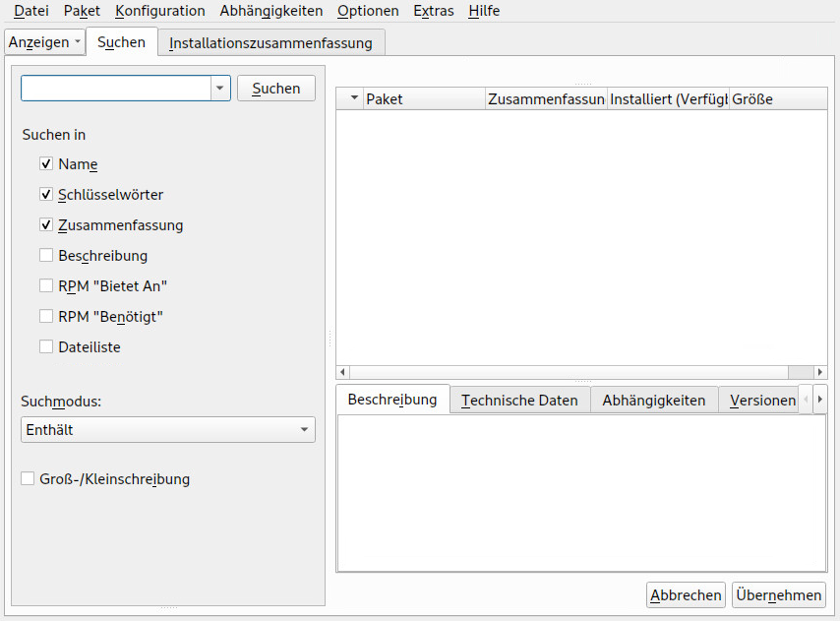The width and height of the screenshot is (840, 621).
Task: Open the Suchmodus dropdown showing Enthält
Action: pyautogui.click(x=167, y=430)
